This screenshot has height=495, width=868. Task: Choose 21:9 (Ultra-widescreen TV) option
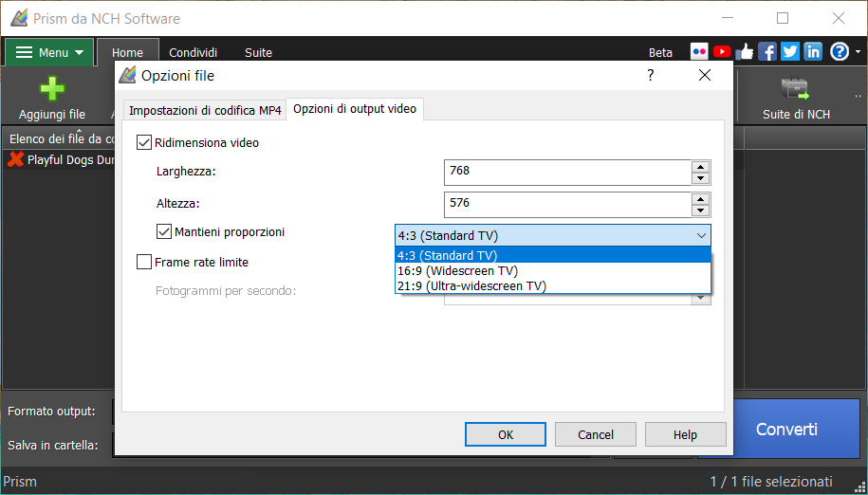click(471, 285)
